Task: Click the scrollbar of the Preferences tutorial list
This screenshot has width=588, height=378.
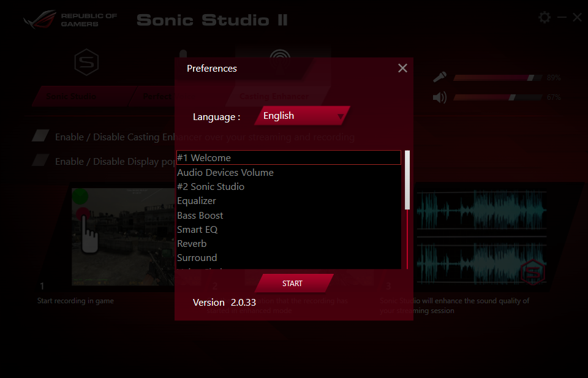Action: coord(407,210)
